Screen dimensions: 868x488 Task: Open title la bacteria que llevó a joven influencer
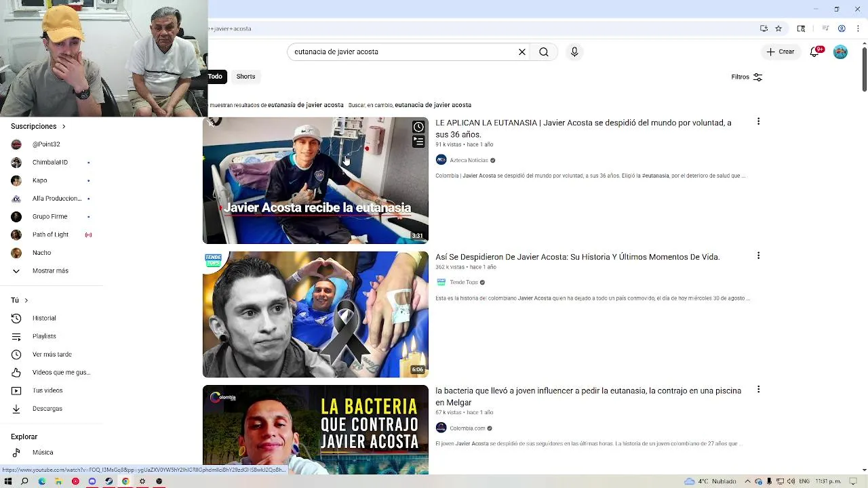click(x=588, y=396)
